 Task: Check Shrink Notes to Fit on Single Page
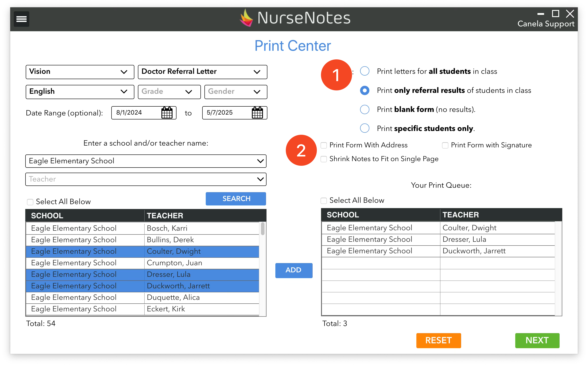click(323, 159)
